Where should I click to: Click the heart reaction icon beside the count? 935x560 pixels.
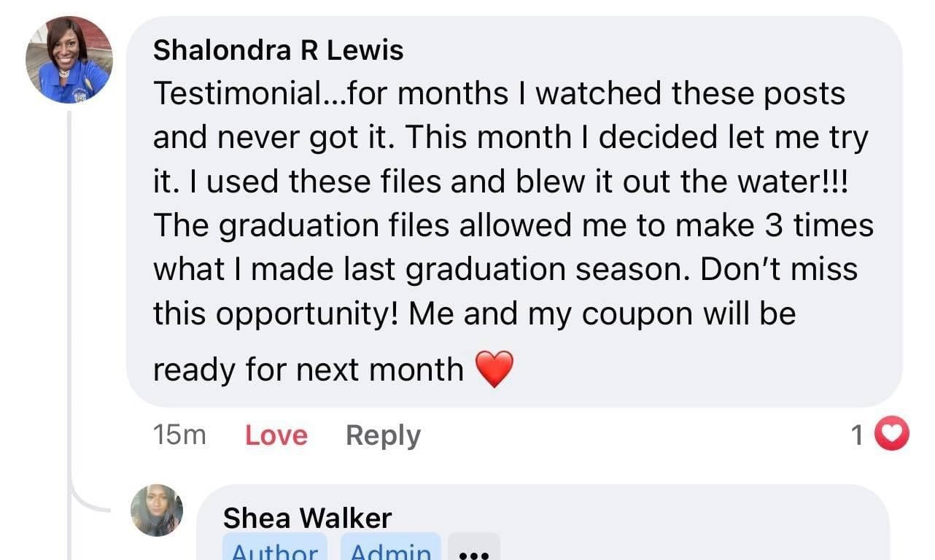[x=891, y=434]
